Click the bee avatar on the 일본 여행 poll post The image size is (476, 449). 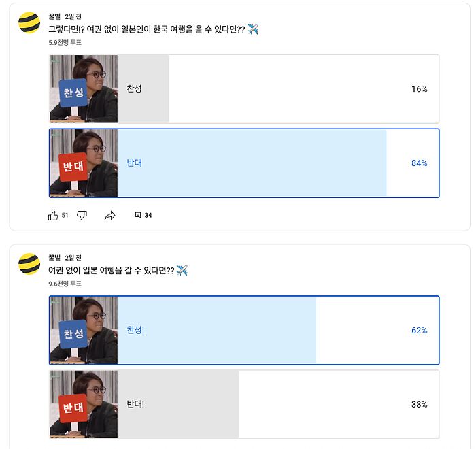pyautogui.click(x=29, y=264)
